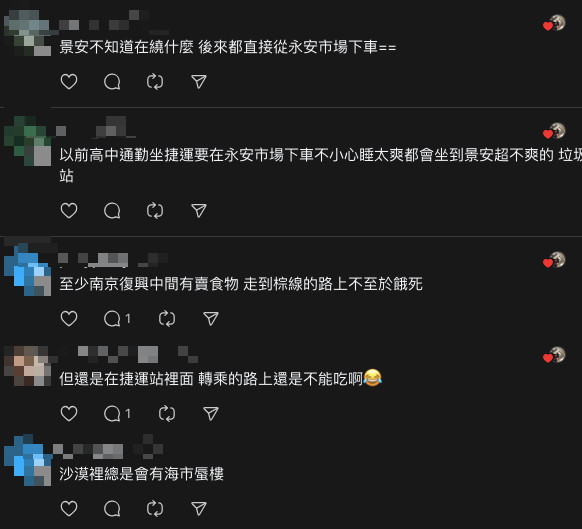Like the 沙漠裡總是會有海市蜃樓 comment

pyautogui.click(x=69, y=509)
